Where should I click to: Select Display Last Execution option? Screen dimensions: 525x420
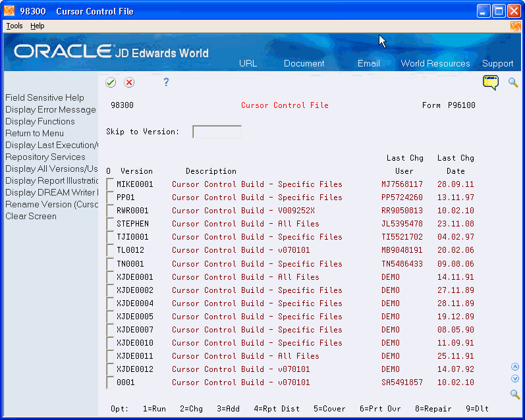[x=51, y=145]
